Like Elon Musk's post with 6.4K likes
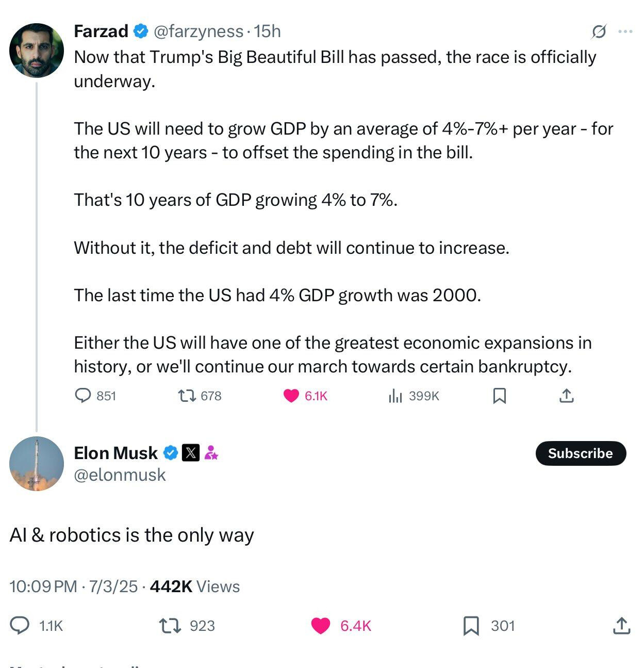 pos(321,626)
